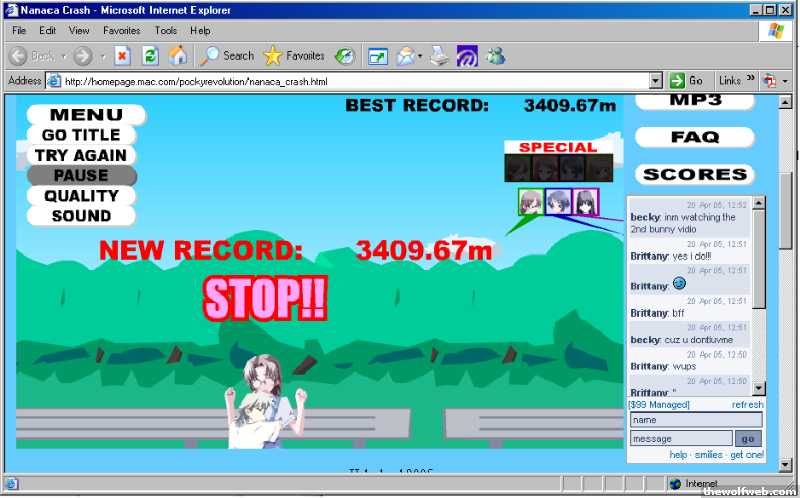
Task: Click the Refresh page icon
Action: (x=150, y=56)
